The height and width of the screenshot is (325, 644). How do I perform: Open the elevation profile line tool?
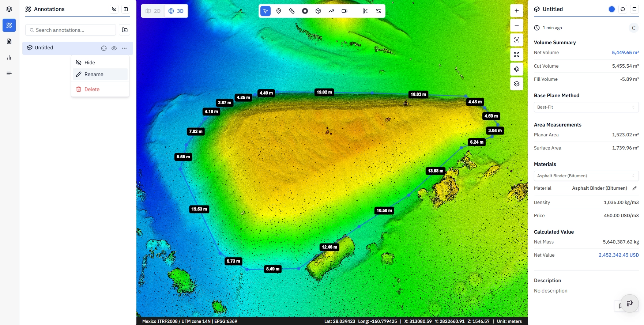(331, 11)
